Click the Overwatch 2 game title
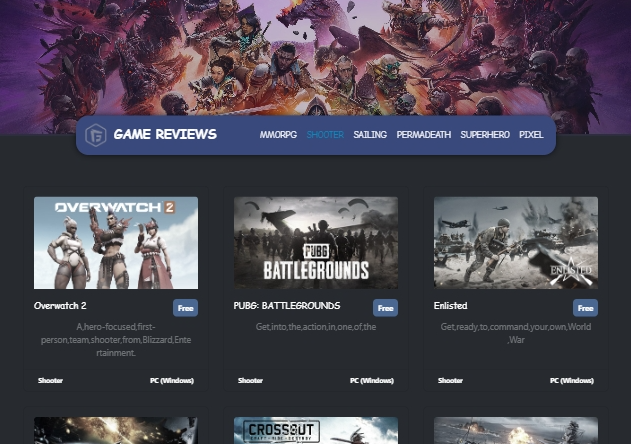631x444 pixels. point(60,306)
